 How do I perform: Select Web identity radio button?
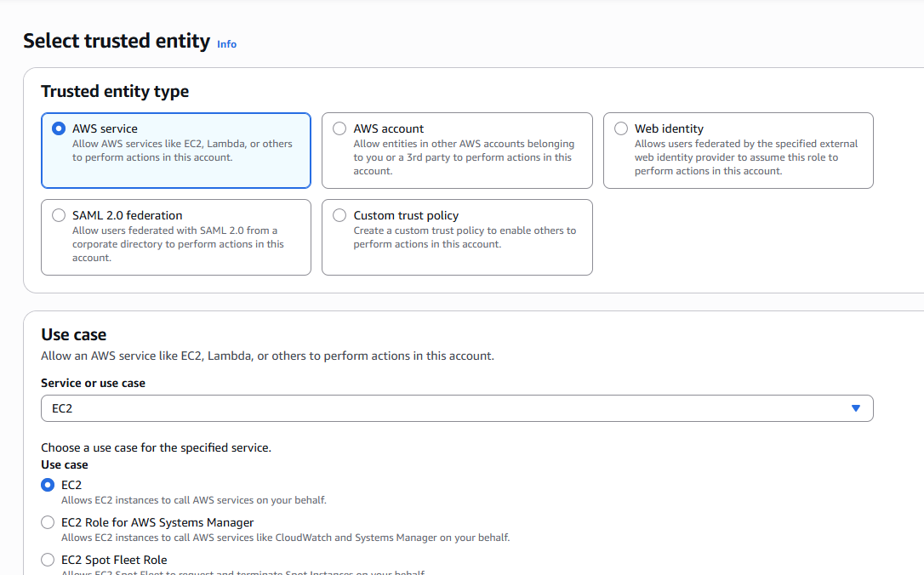click(621, 128)
